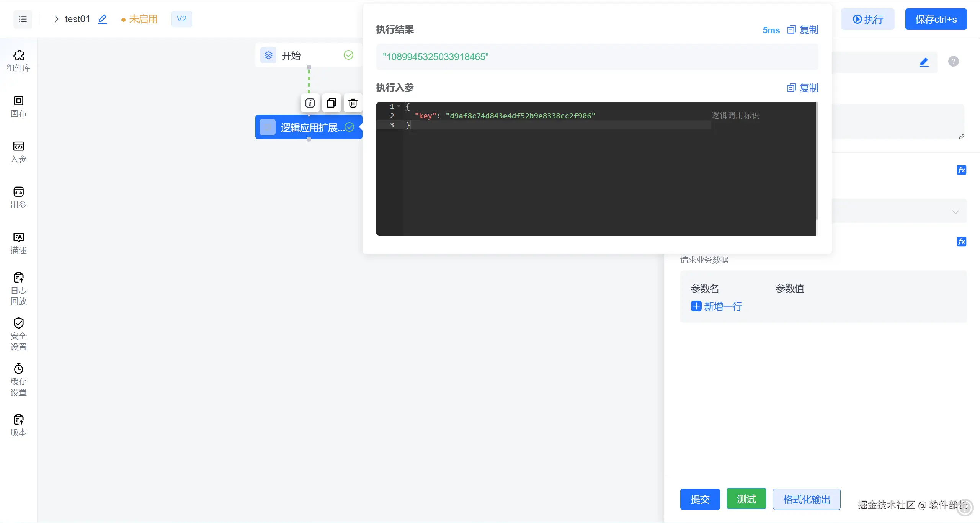The height and width of the screenshot is (523, 980).
Task: Click the 执行 run button
Action: tap(867, 19)
